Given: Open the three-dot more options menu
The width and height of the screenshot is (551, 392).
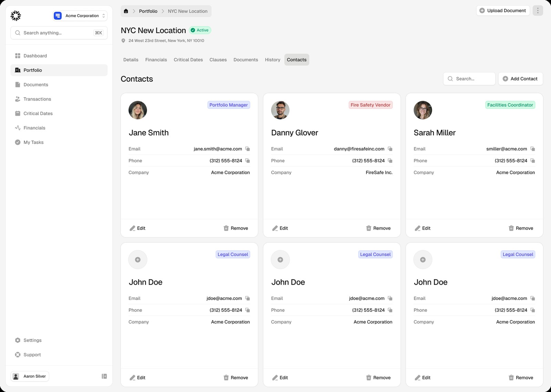Looking at the screenshot, I should [x=538, y=11].
